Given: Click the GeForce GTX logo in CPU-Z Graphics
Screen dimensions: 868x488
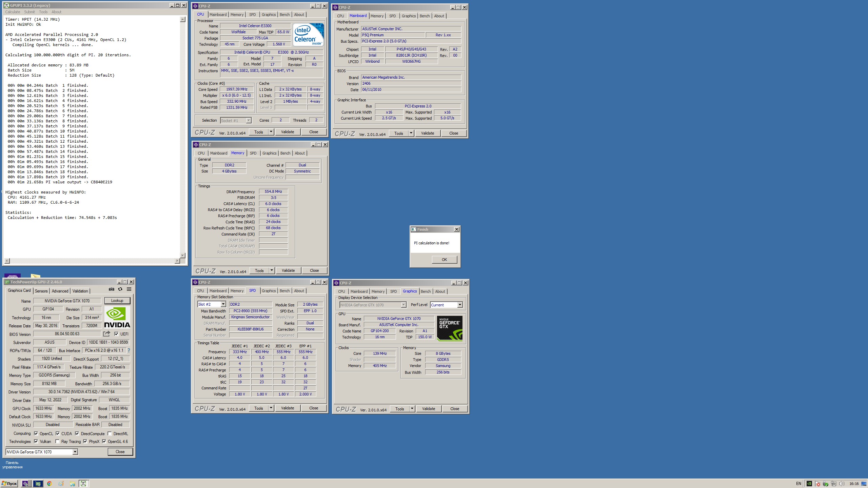Looking at the screenshot, I should tap(450, 328).
